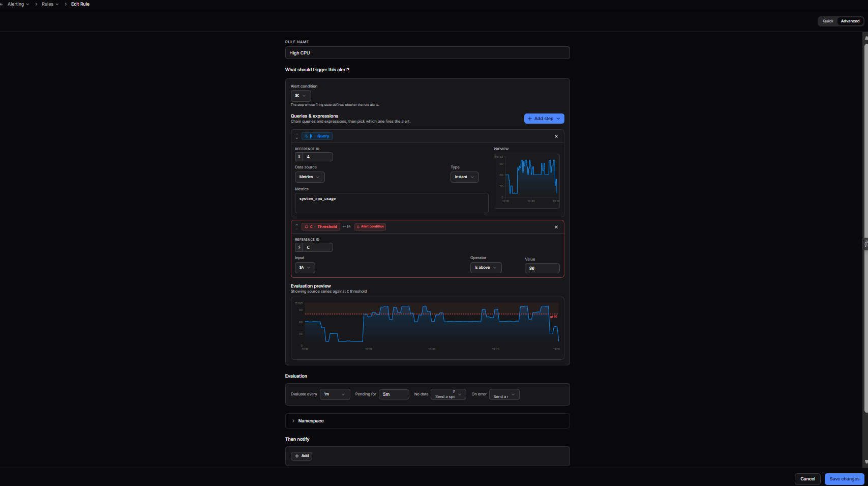Screen dimensions: 868x486
Task: Open the Input $A dropdown
Action: 305,268
